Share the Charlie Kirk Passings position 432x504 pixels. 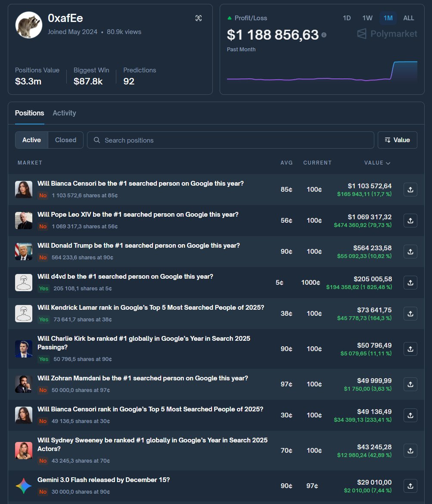410,349
